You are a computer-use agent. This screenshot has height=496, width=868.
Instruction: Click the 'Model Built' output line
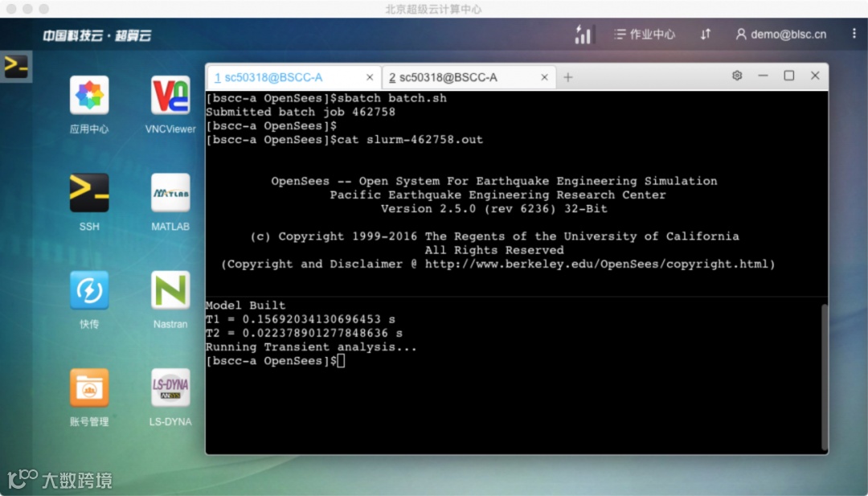[246, 305]
